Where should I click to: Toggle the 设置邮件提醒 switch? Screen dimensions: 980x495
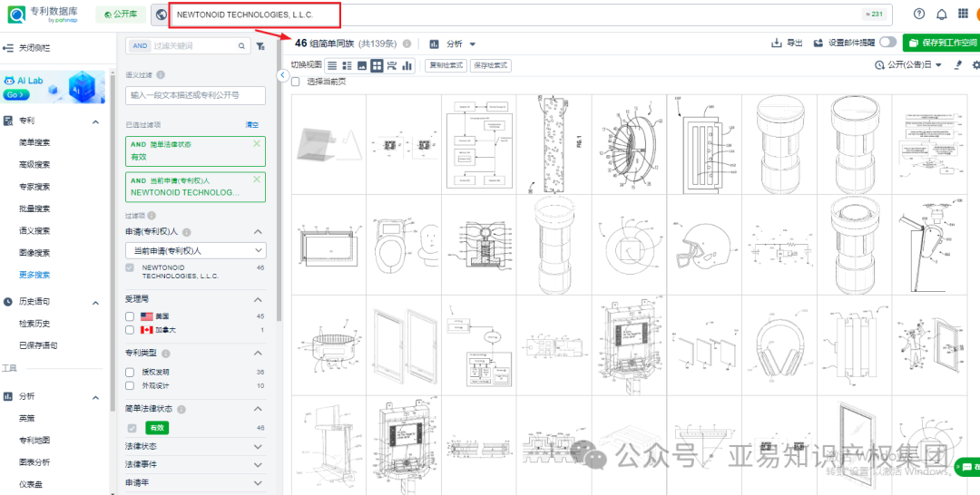pos(887,43)
